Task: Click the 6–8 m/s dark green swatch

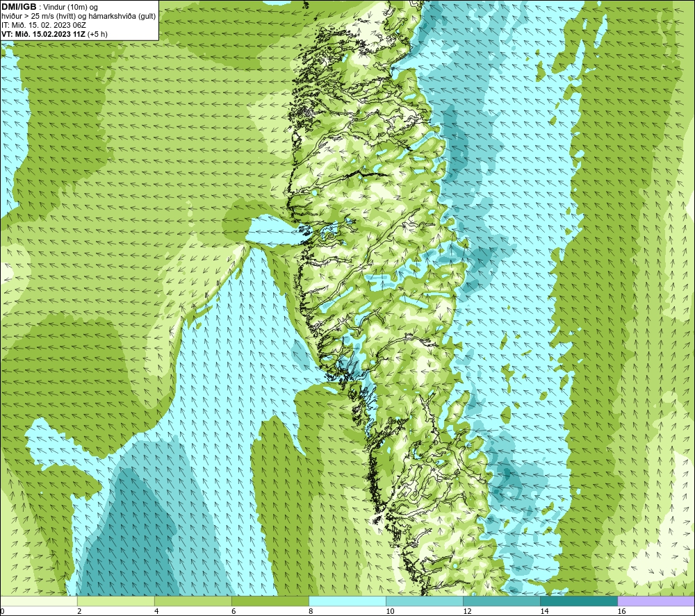Action: (270, 601)
